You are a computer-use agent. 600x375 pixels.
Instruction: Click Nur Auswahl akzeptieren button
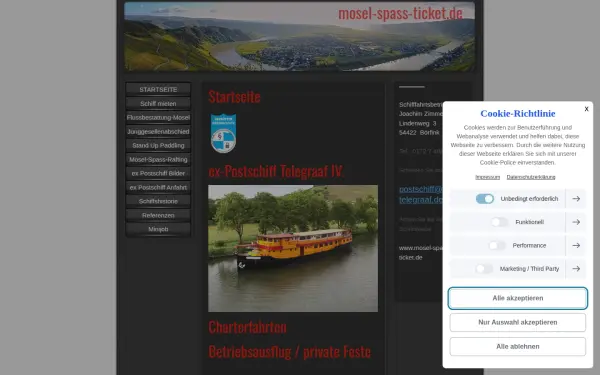[518, 322]
